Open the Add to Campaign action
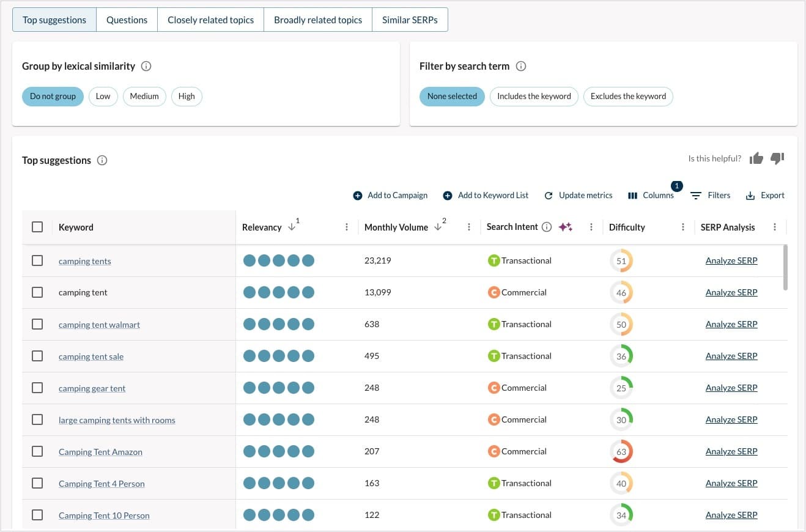Viewport: 806px width, 532px height. (x=390, y=195)
